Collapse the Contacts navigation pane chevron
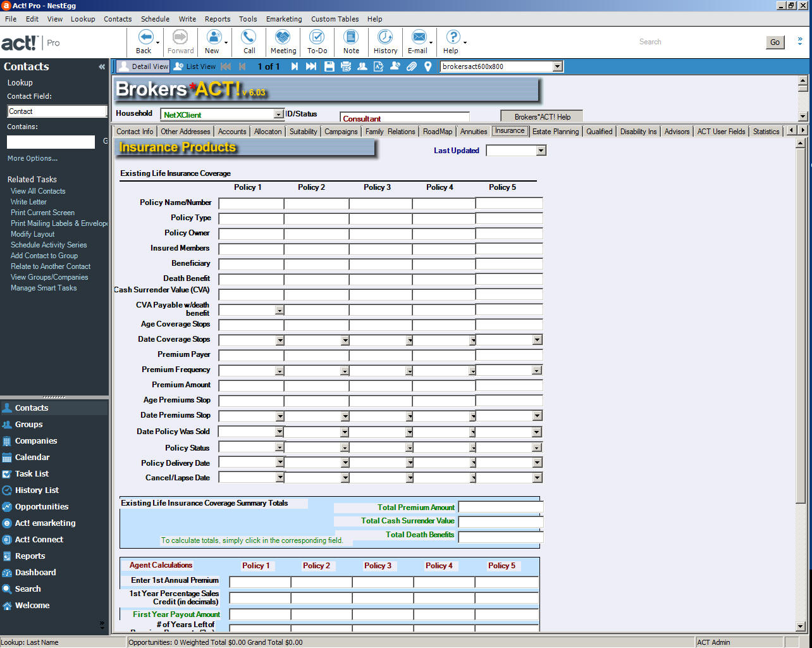This screenshot has height=648, width=812. [x=102, y=66]
